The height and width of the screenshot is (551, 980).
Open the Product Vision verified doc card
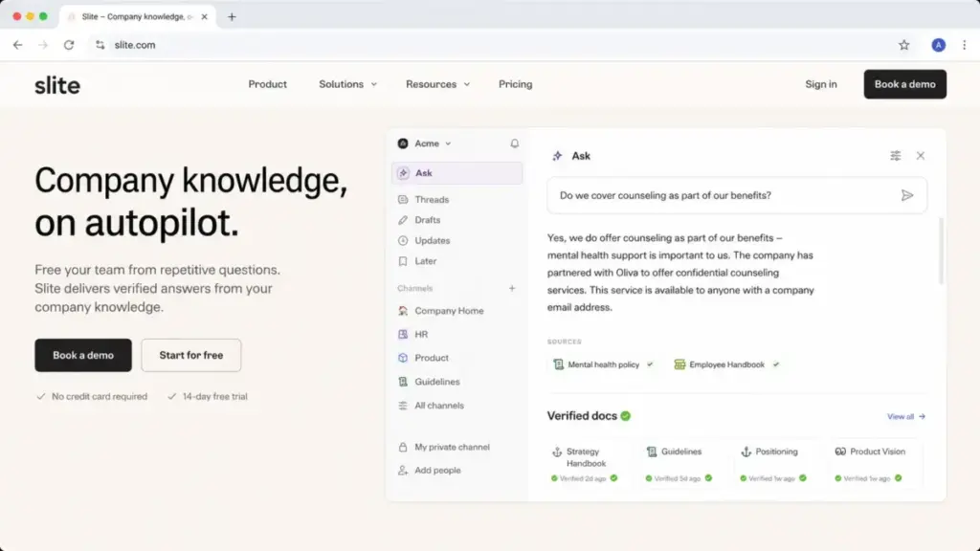[875, 464]
